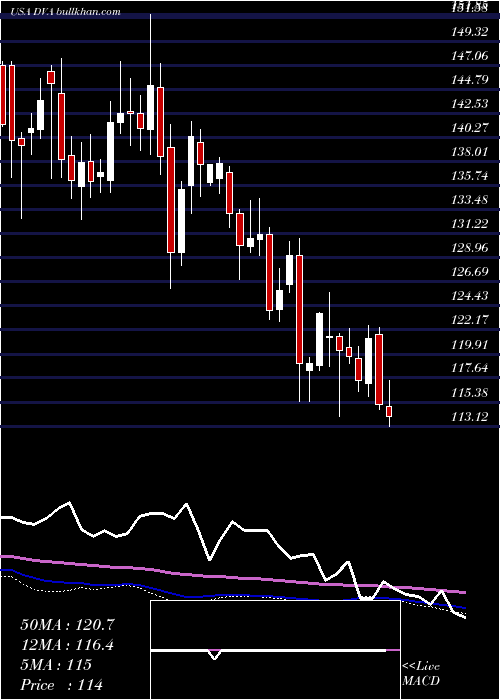The height and width of the screenshot is (700, 500).
Task: Select the 117.64 price axis label
Action: [470, 368]
